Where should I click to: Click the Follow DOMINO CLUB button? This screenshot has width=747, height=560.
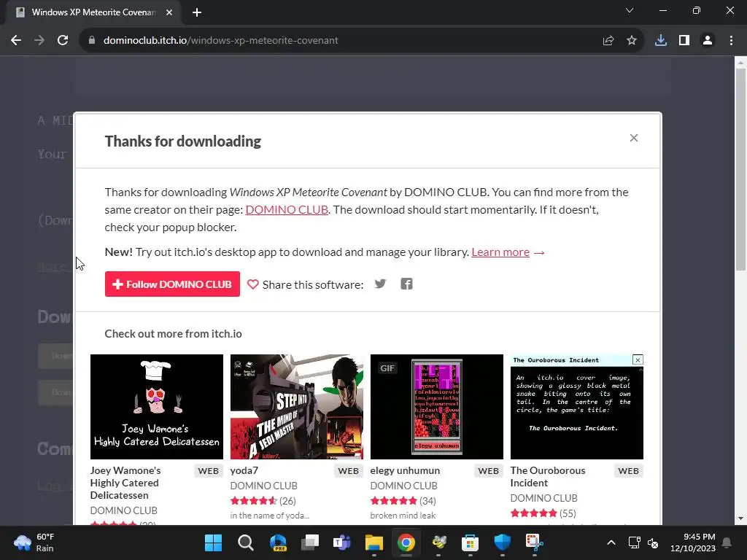pos(172,284)
